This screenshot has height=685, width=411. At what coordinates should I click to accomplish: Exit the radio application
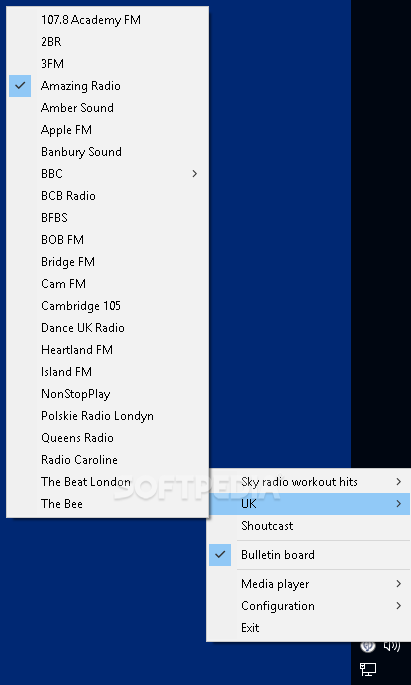pos(309,628)
